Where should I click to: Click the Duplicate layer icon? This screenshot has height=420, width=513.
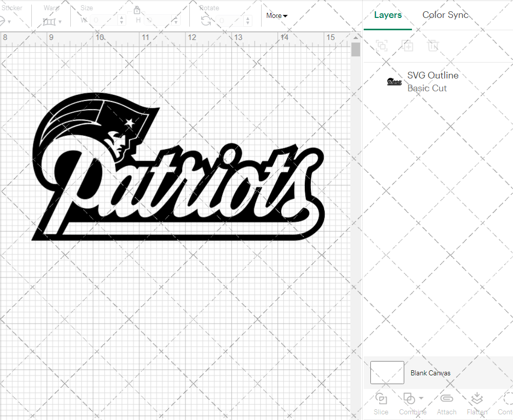pos(408,45)
